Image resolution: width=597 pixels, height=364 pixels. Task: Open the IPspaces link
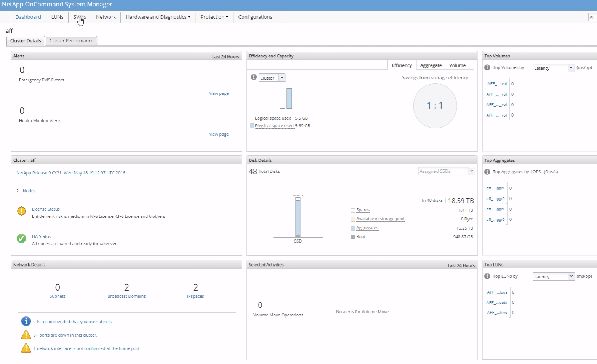pos(195,296)
